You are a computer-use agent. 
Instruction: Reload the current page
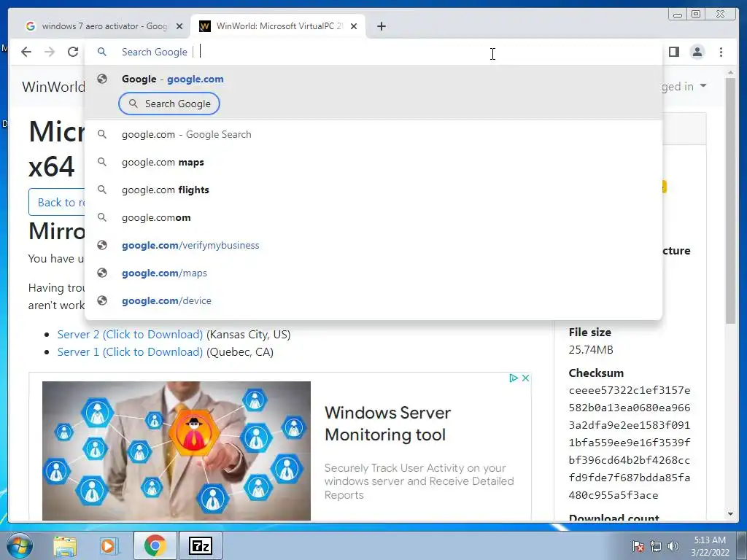tap(73, 52)
